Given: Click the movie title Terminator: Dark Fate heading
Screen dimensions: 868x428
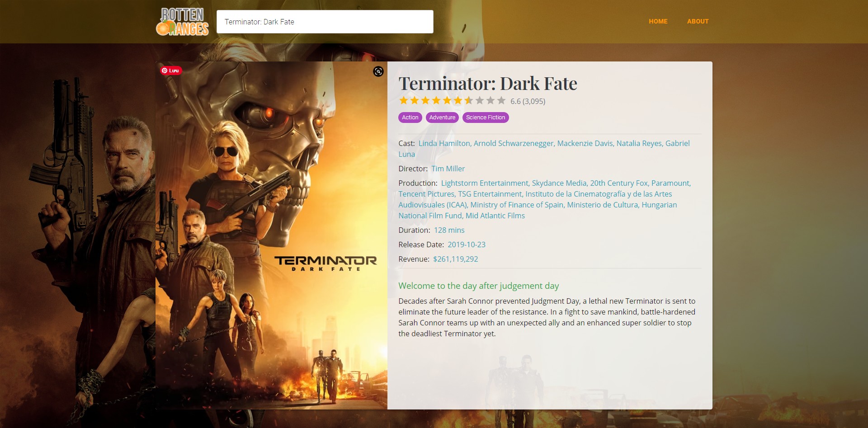Looking at the screenshot, I should tap(488, 83).
